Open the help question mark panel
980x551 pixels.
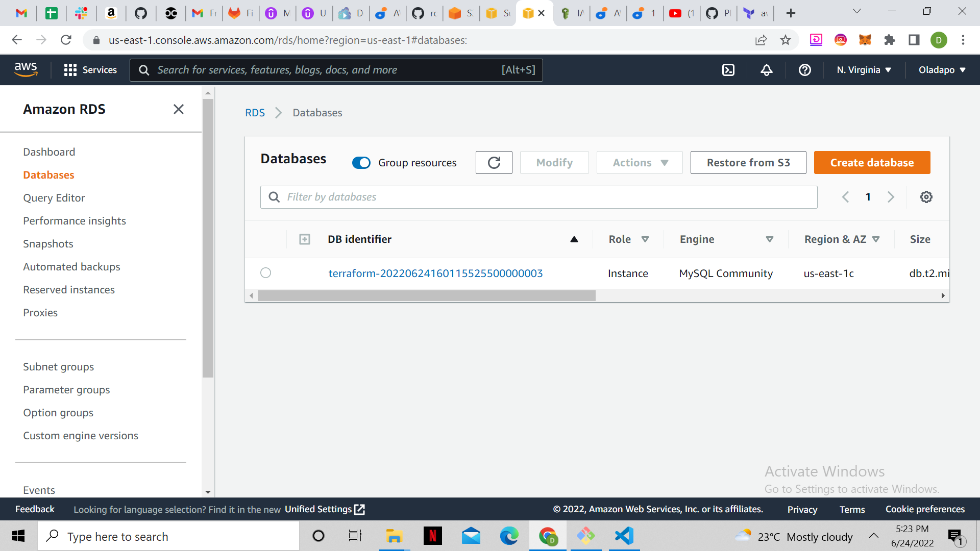click(804, 70)
